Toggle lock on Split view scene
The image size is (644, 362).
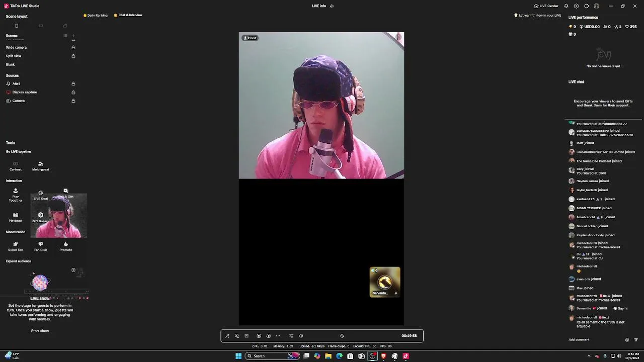[73, 56]
